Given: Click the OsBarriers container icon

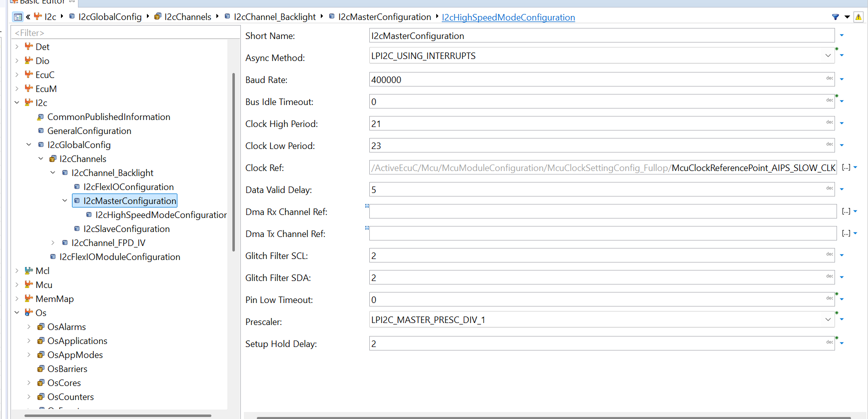Looking at the screenshot, I should (x=41, y=369).
